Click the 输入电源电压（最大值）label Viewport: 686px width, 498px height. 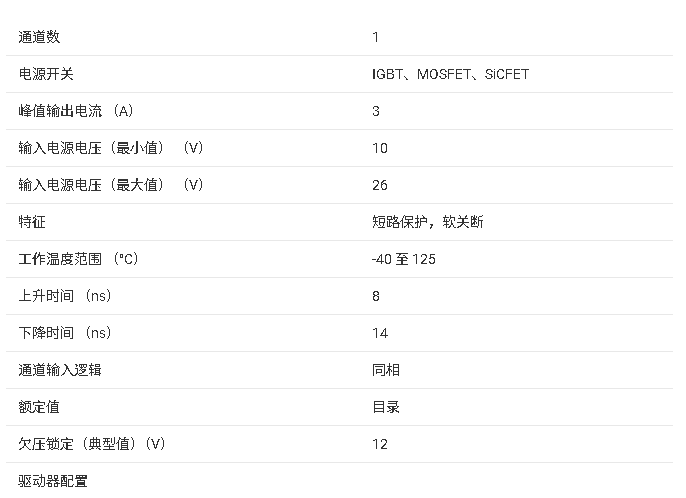[x=111, y=185]
